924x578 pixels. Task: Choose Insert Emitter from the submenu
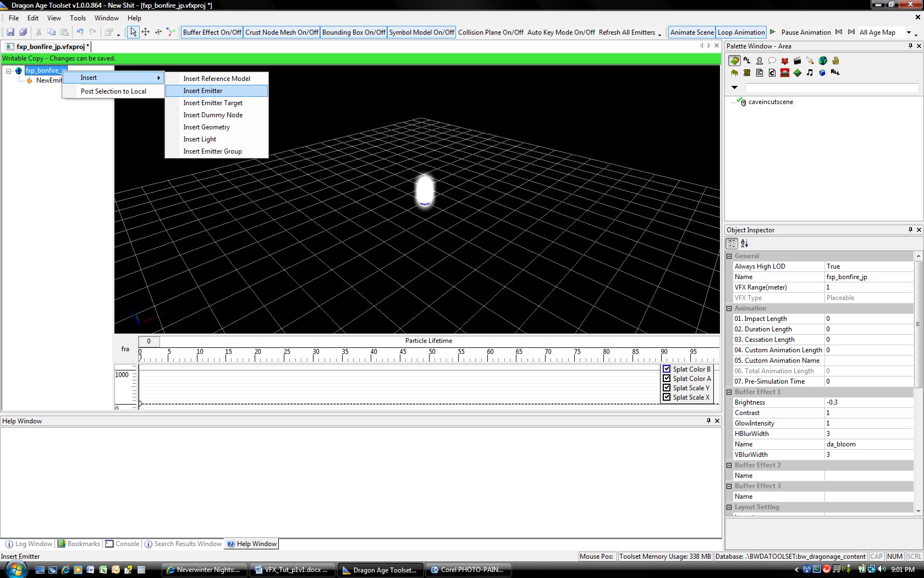[x=203, y=91]
